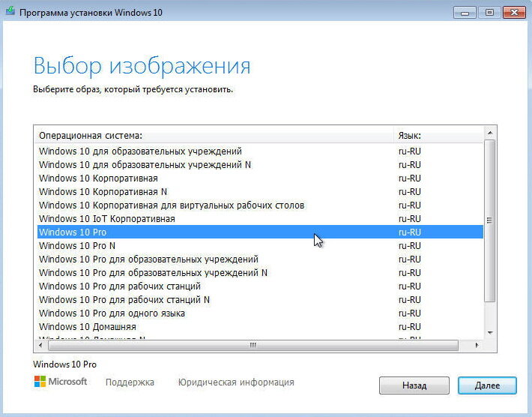This screenshot has width=532, height=417.
Task: Click the Язык column header
Action: [x=438, y=136]
